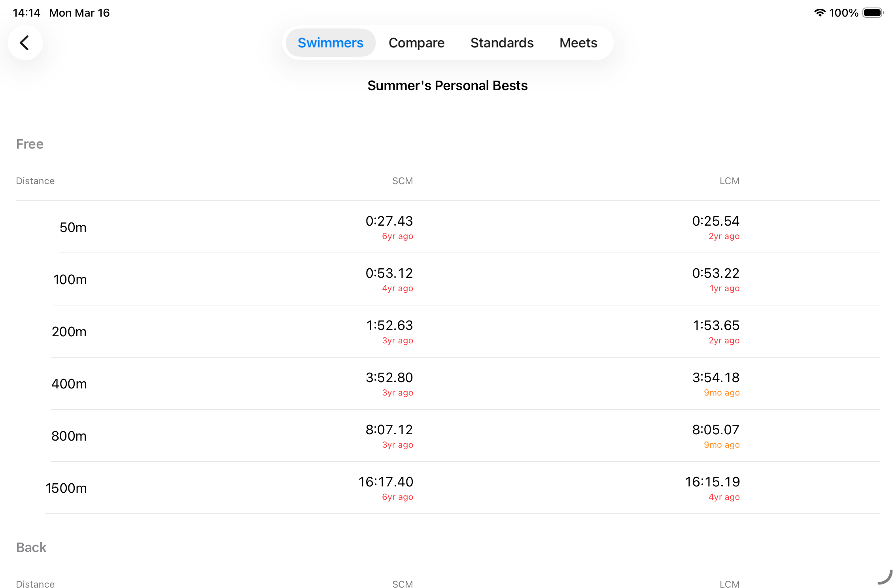Select 100m free SCM time 0:53.12
This screenshot has width=896, height=588.
point(389,273)
